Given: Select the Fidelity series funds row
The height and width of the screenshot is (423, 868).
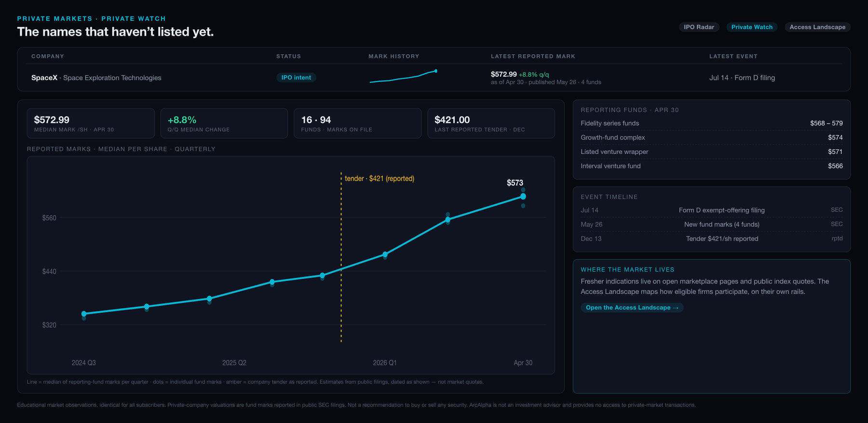Looking at the screenshot, I should click(712, 123).
